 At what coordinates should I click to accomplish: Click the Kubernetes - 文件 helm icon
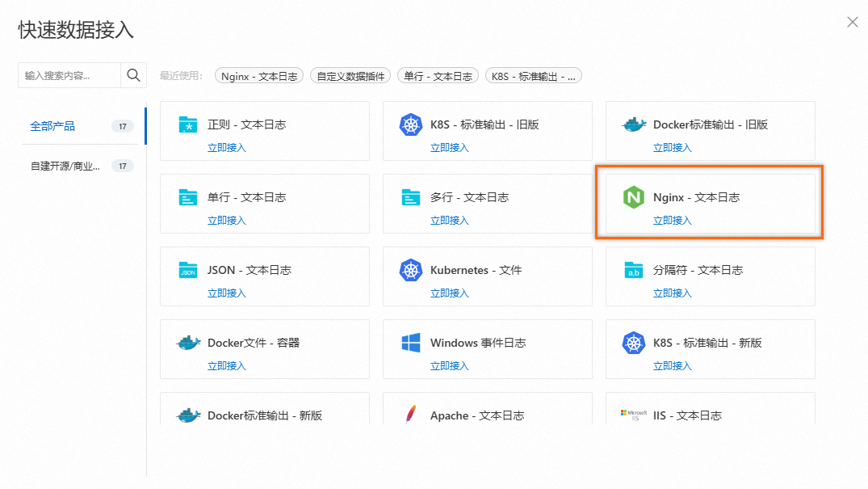pos(411,270)
